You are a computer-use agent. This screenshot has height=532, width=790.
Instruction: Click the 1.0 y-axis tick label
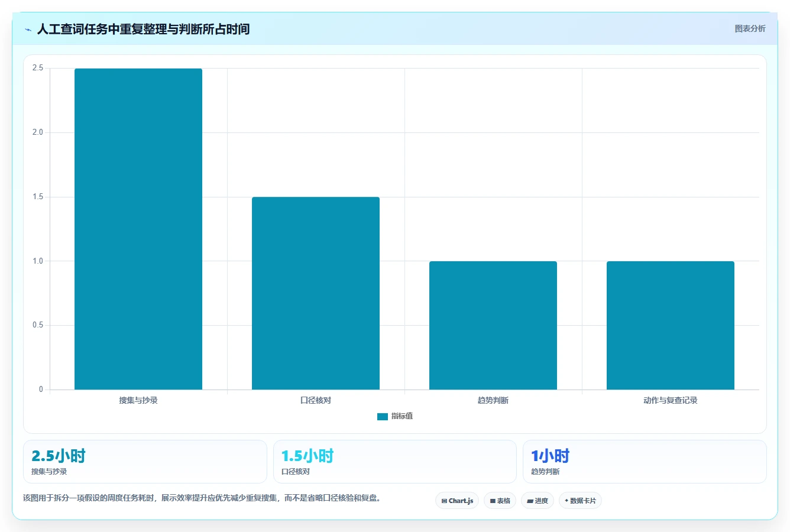pos(38,261)
